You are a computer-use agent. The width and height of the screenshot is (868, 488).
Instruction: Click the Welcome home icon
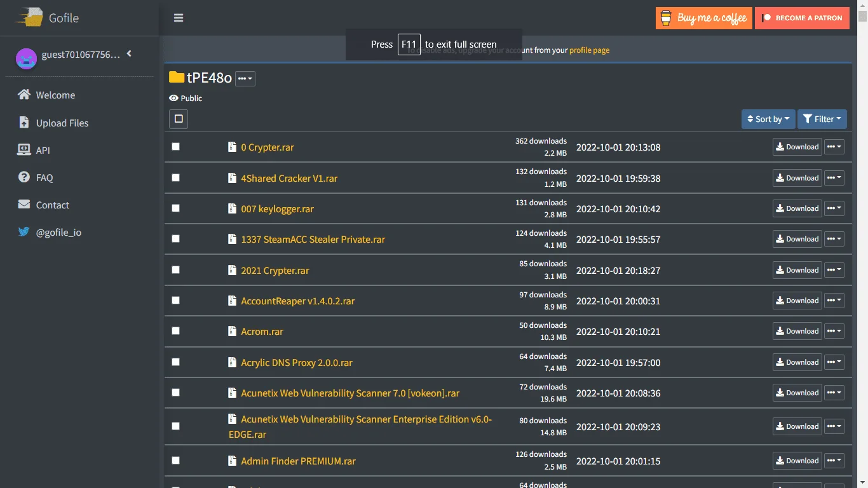tap(24, 95)
